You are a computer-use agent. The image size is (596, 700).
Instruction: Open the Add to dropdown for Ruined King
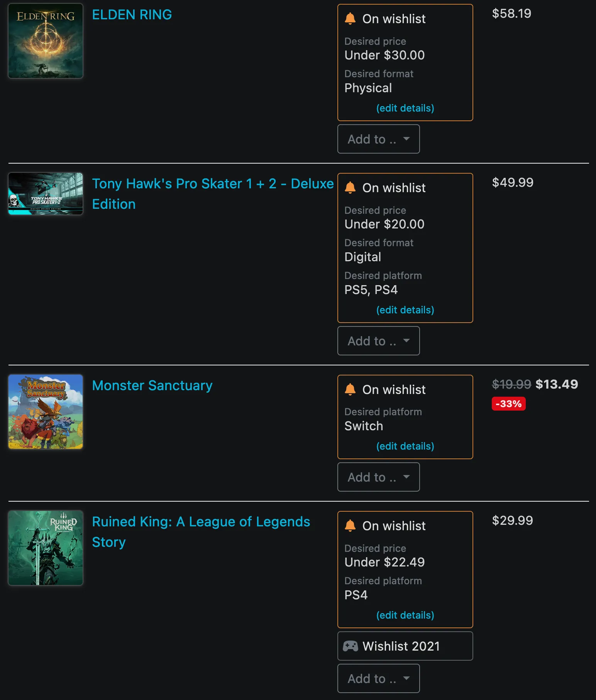click(378, 678)
